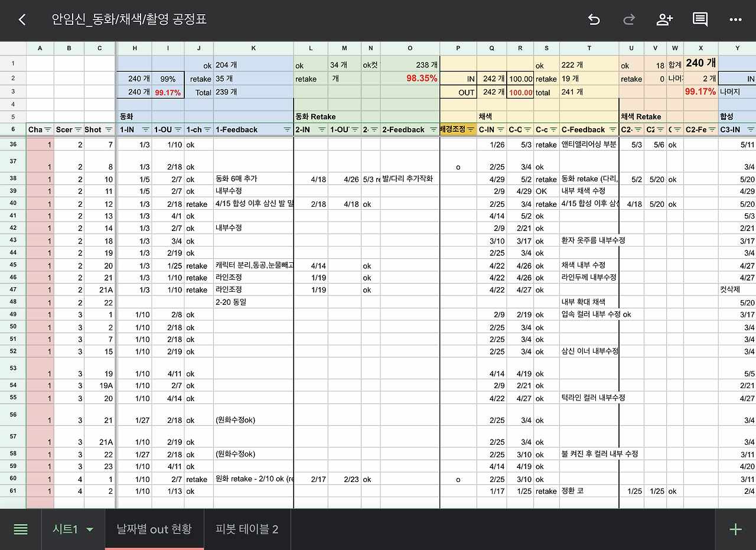Select the 정환 코 cell
Image resolution: width=756 pixels, height=550 pixels.
tap(589, 491)
